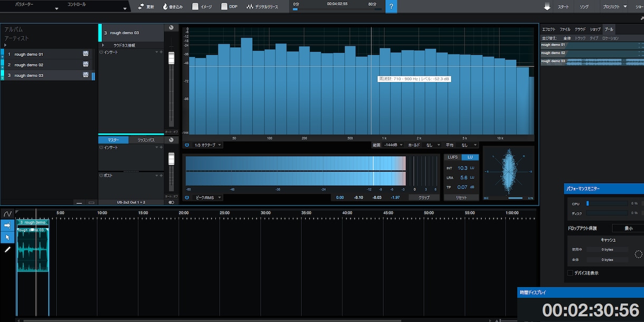
Task: Switch to the クラウド browser tab
Action: [580, 30]
